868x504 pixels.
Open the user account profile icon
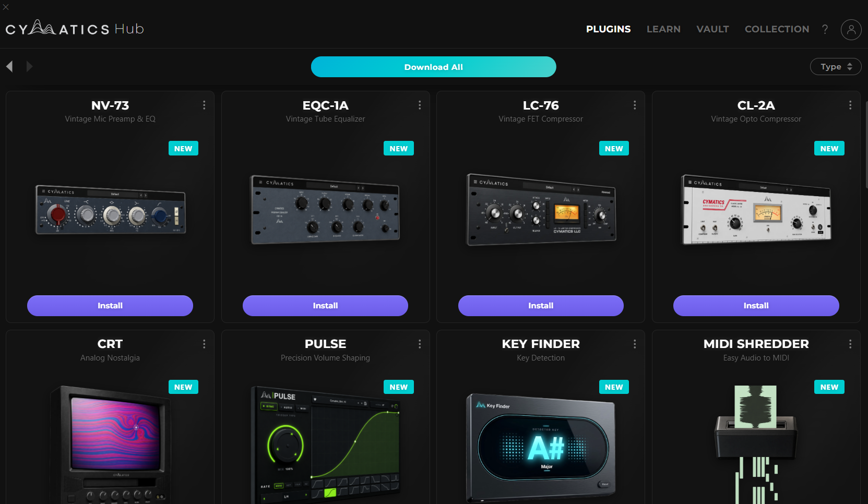pos(851,30)
